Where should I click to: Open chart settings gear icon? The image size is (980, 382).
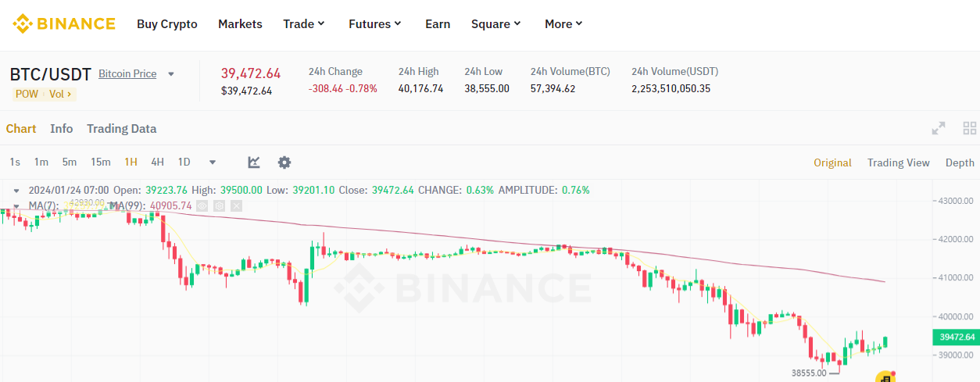(x=284, y=162)
